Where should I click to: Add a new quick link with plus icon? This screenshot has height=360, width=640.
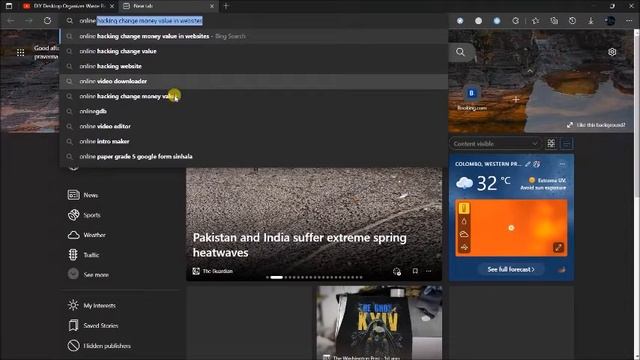[x=516, y=99]
